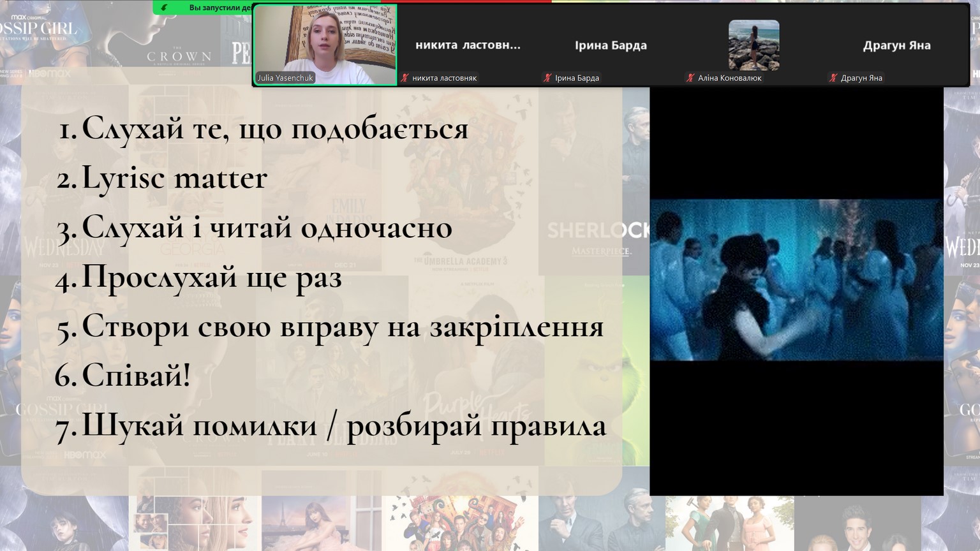980x551 pixels.
Task: Select the large никита ластовн... participant name
Action: 468,45
